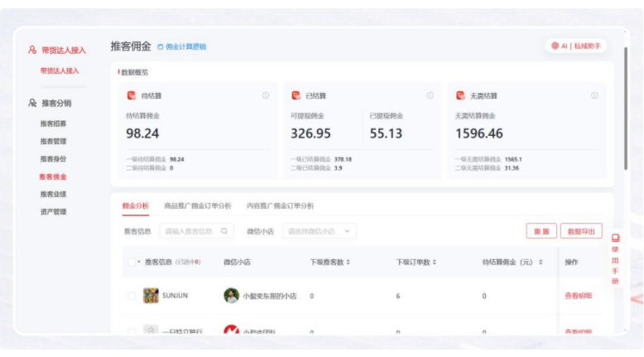The image size is (644, 357).
Task: Show info tooltip for 无需结算 card
Action: tap(594, 95)
